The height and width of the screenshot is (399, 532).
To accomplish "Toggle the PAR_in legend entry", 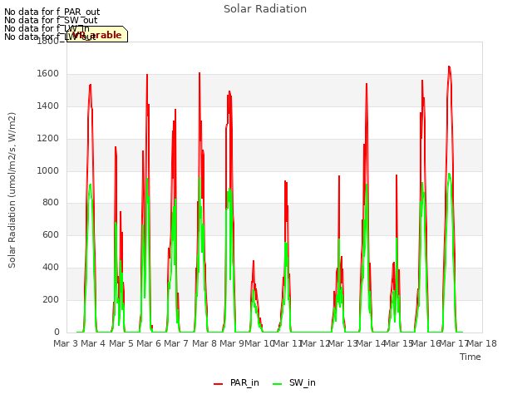I will [x=236, y=382].
